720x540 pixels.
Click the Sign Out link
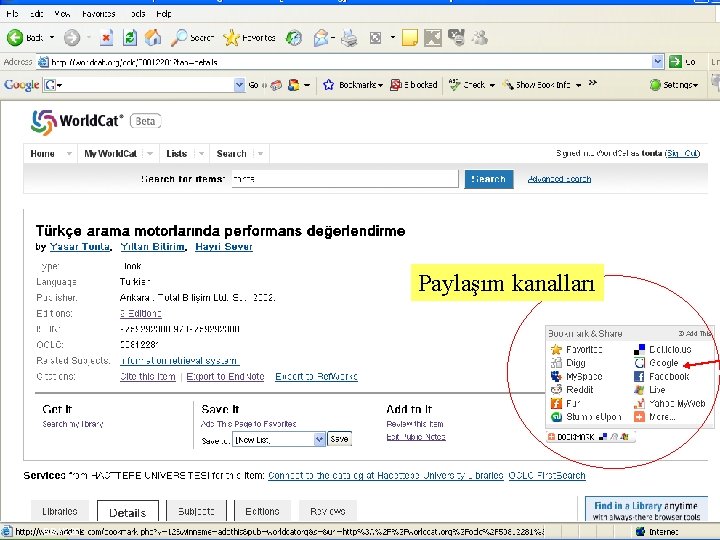(683, 153)
